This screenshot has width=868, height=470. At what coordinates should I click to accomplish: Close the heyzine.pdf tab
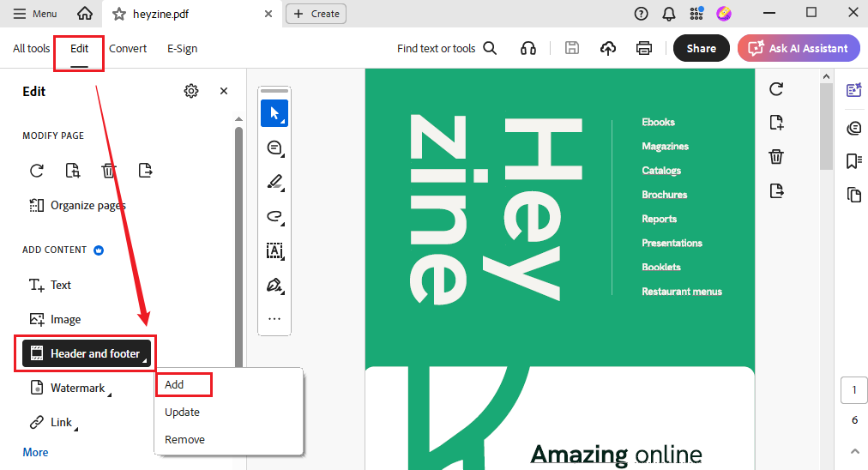coord(268,14)
